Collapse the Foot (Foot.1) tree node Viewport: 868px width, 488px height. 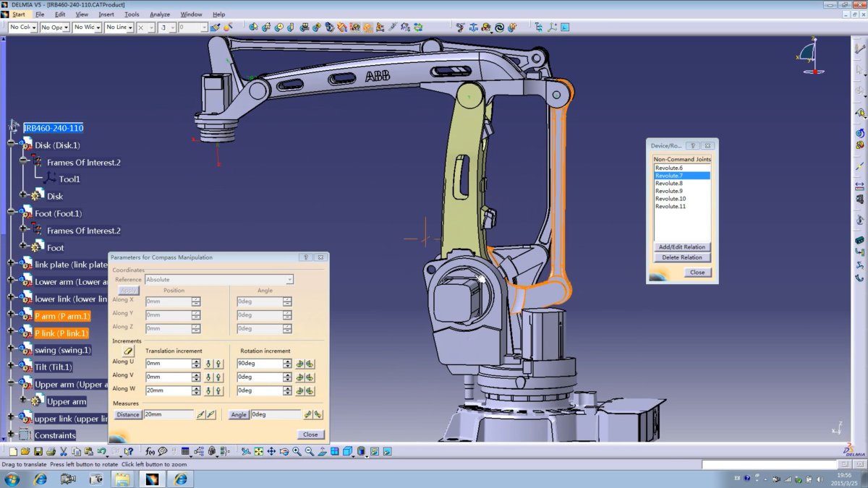(x=11, y=213)
